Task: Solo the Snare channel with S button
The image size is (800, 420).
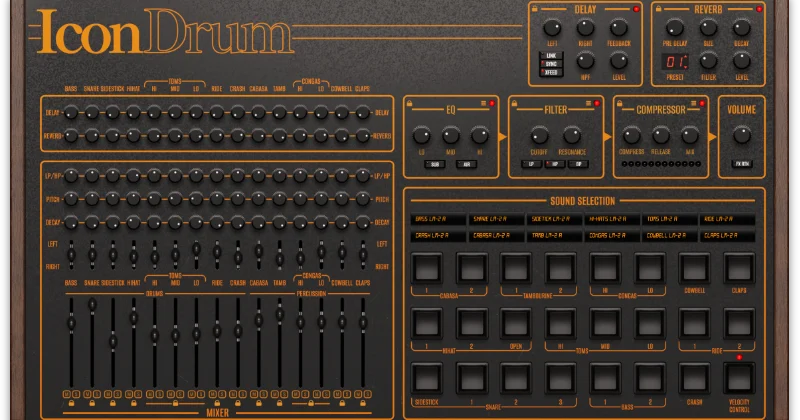Action: pyautogui.click(x=96, y=394)
